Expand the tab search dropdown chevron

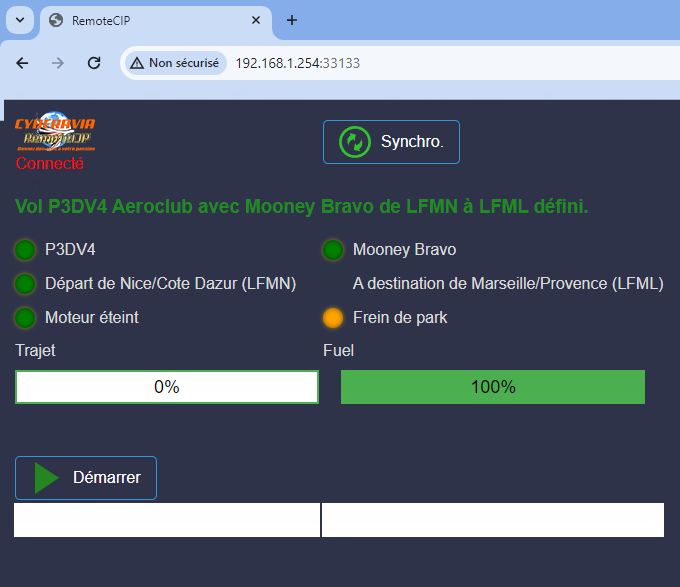[x=20, y=20]
